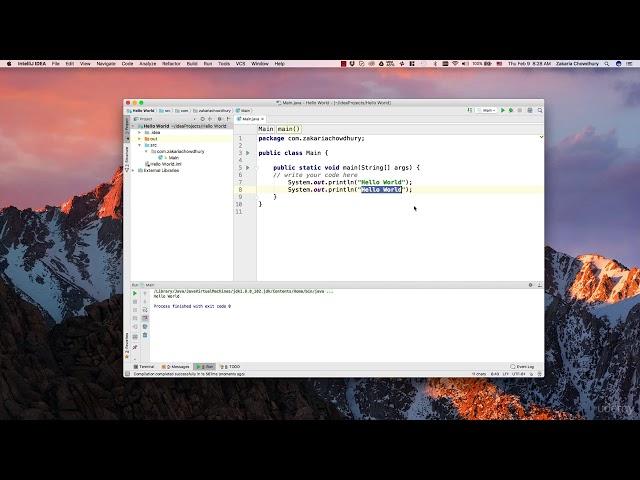Select the Main.java editor tab

250,119
